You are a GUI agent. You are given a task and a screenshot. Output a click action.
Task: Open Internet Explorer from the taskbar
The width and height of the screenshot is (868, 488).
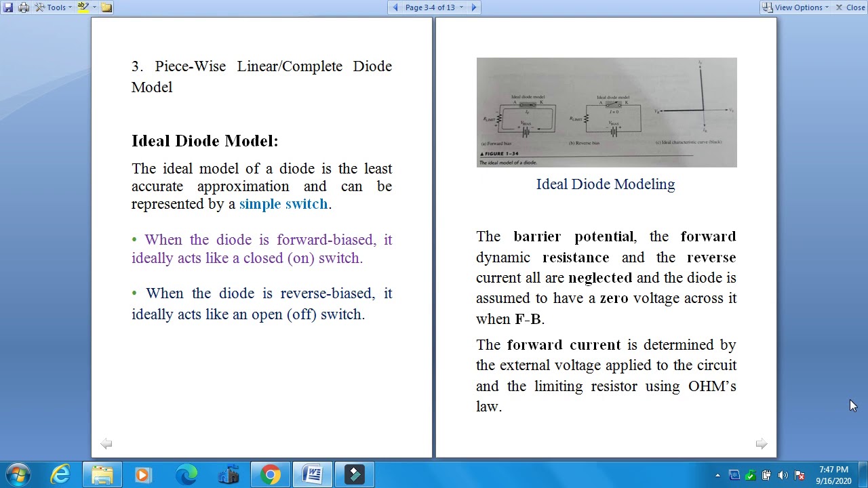pyautogui.click(x=60, y=474)
